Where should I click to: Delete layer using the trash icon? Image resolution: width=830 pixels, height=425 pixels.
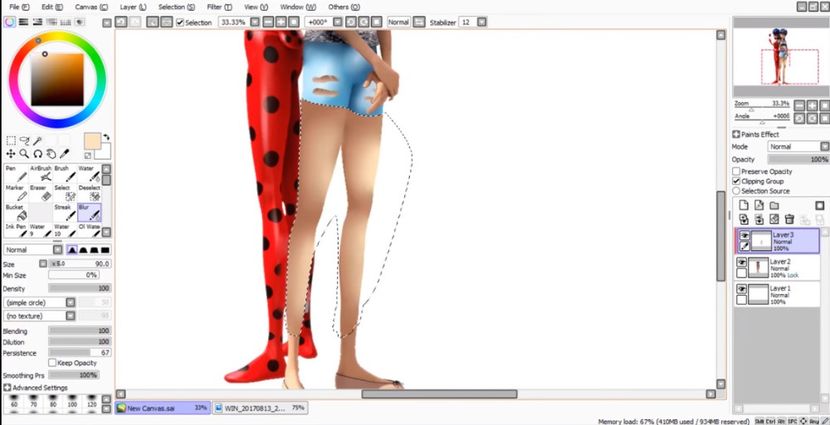pyautogui.click(x=790, y=219)
